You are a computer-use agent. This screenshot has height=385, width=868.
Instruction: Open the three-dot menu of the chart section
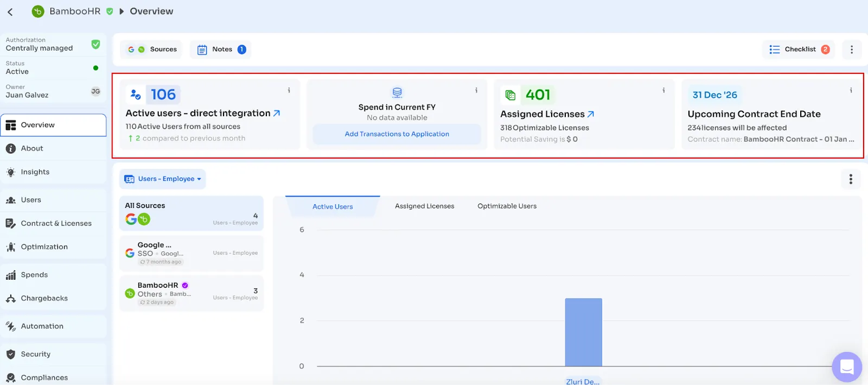tap(851, 179)
